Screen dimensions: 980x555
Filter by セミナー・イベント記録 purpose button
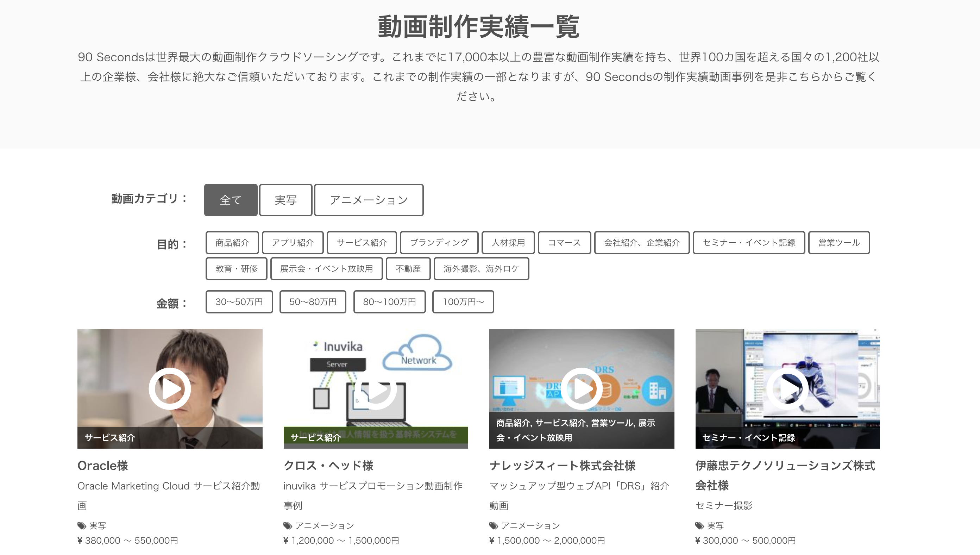749,242
